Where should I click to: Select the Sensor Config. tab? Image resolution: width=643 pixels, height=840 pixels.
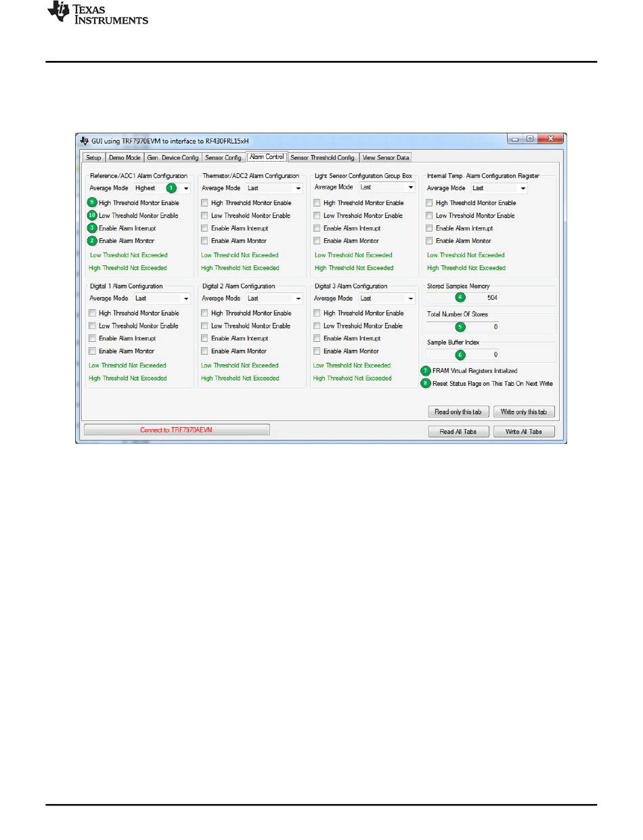tap(223, 157)
